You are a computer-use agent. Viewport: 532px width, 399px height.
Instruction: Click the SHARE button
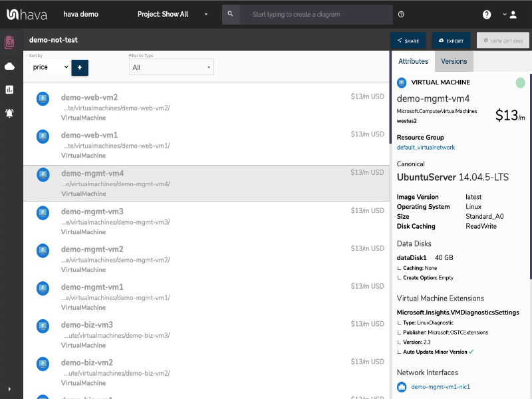pos(408,40)
